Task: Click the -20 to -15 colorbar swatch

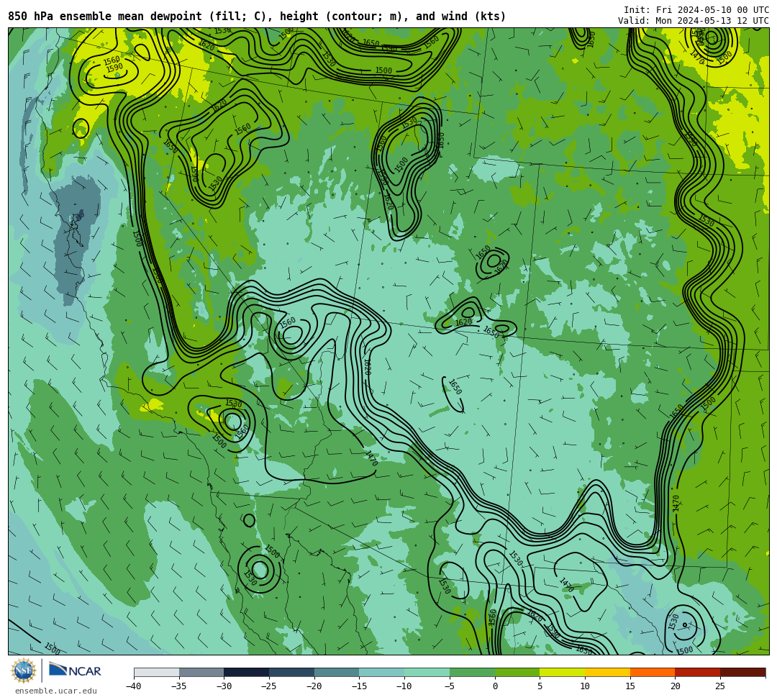Action: pyautogui.click(x=337, y=672)
